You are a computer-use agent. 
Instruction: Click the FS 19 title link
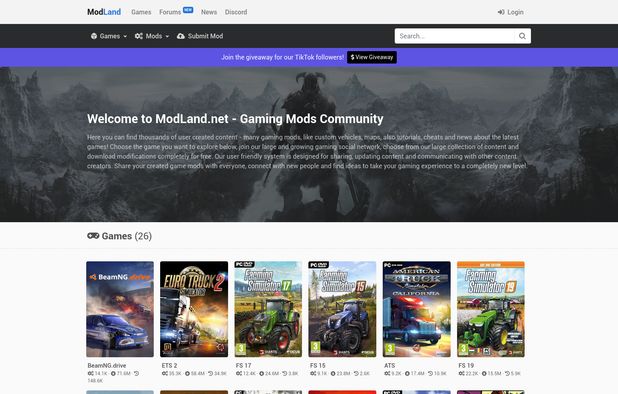(x=466, y=366)
